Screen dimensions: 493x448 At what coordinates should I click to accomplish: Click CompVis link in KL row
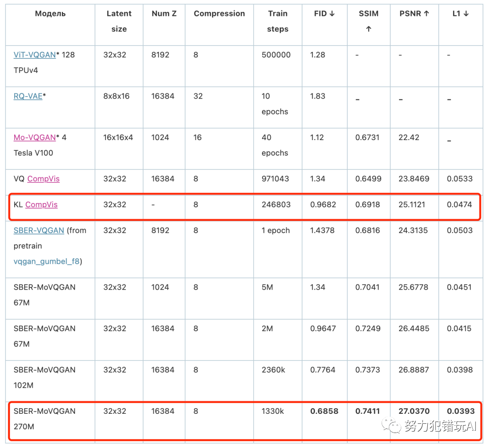[x=42, y=204]
